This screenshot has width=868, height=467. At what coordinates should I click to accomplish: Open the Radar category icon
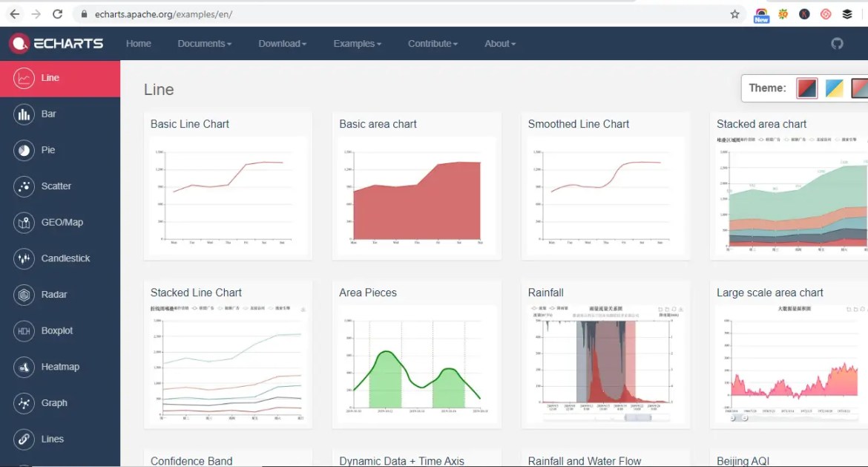tap(24, 295)
